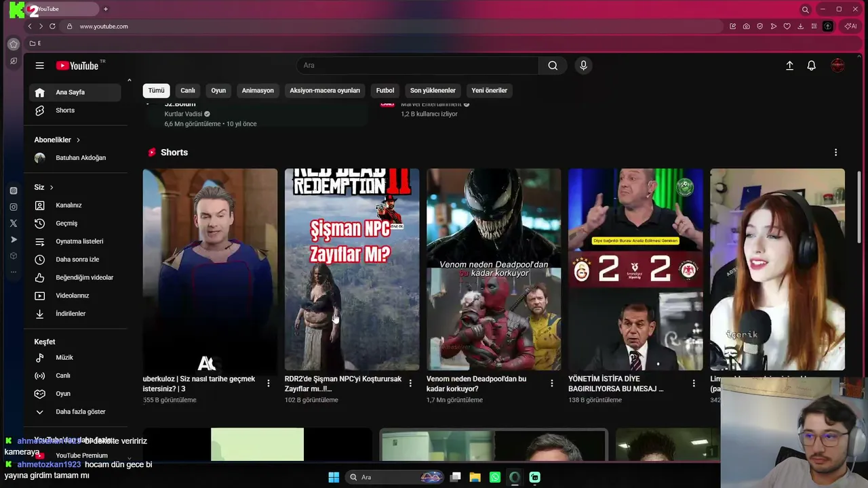Open options for the uberkuloz short
This screenshot has height=488, width=868.
(269, 384)
